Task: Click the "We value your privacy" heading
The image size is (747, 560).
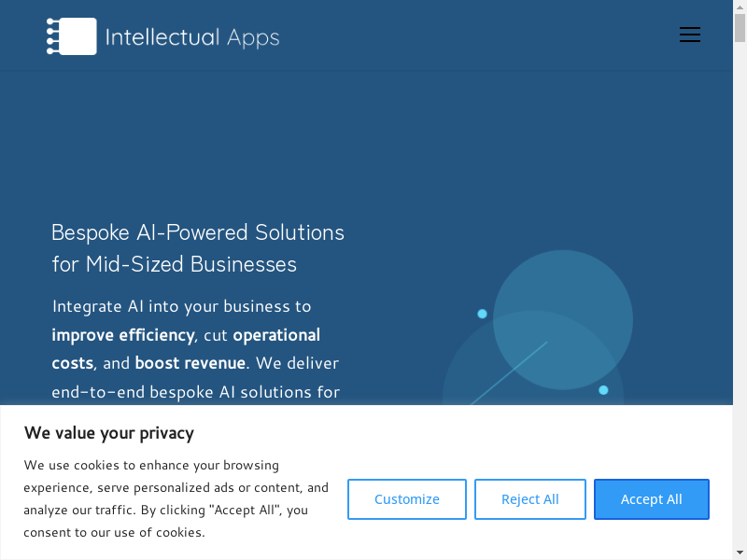Action: pyautogui.click(x=109, y=432)
